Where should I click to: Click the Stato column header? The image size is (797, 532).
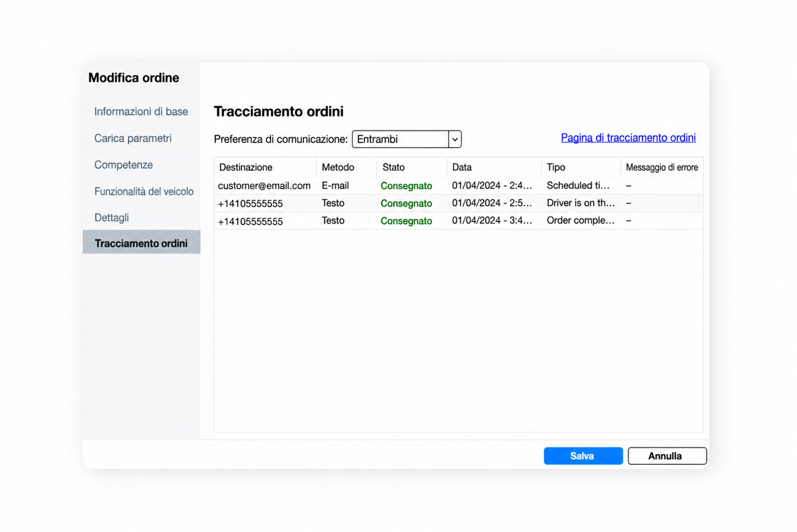[412, 167]
